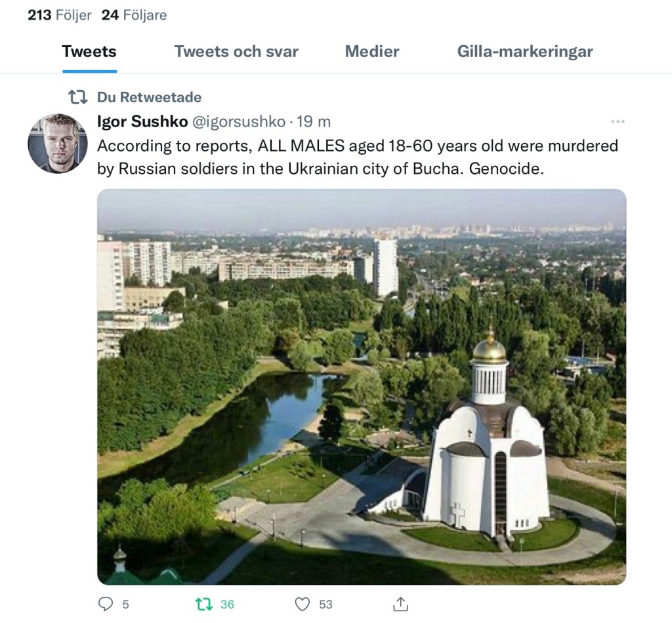The height and width of the screenshot is (623, 672).
Task: Open the tweet via its 19 m timestamp
Action: pos(314,121)
